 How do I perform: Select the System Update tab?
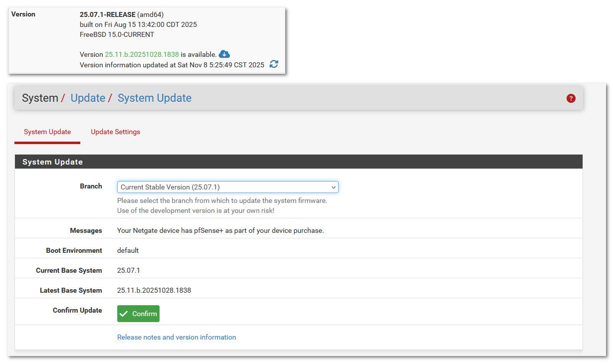(47, 132)
